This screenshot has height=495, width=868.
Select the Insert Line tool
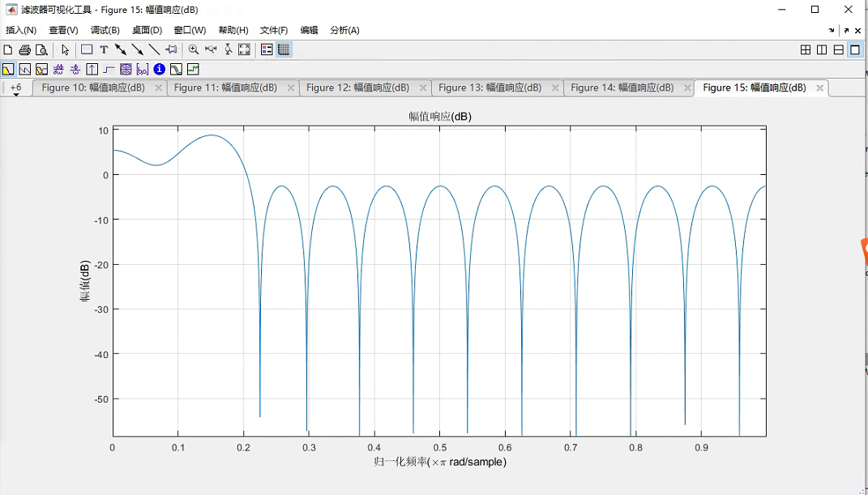(155, 49)
